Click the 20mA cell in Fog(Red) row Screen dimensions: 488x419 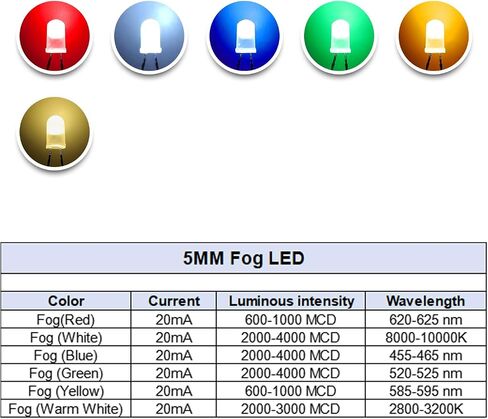[x=174, y=320]
